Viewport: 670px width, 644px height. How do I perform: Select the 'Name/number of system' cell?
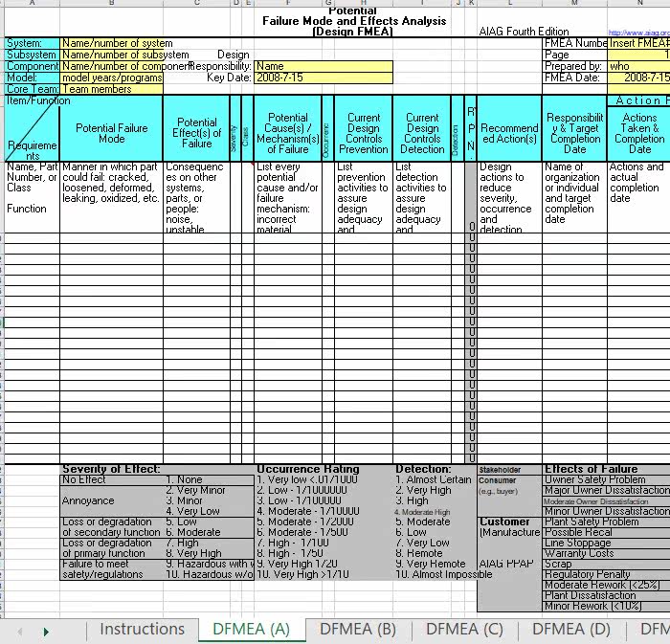[x=111, y=43]
